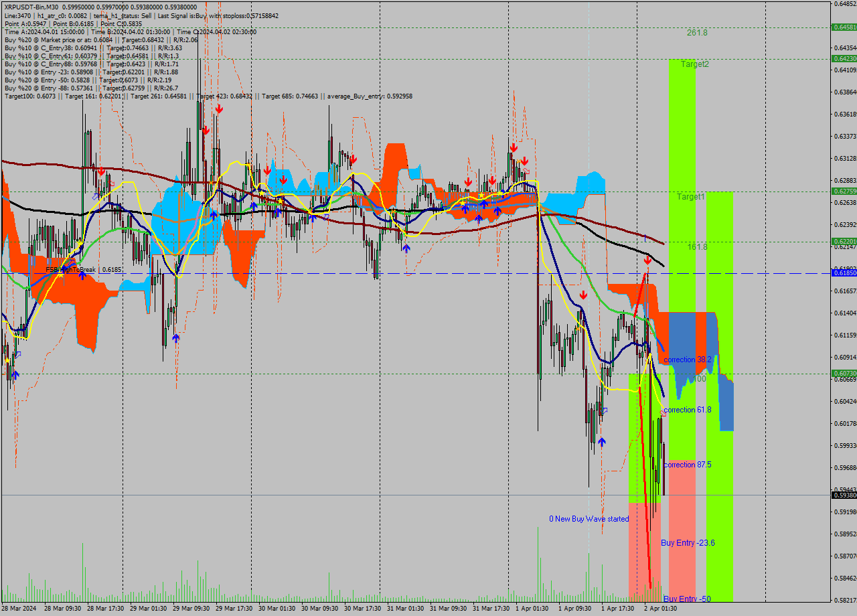Click the '31 Mar 01:30' time label

point(405,609)
